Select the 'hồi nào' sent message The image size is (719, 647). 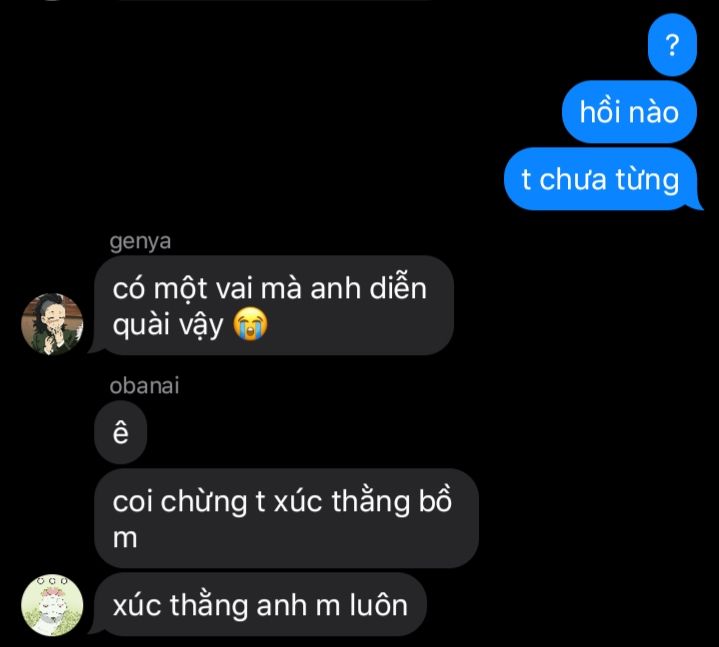click(629, 112)
